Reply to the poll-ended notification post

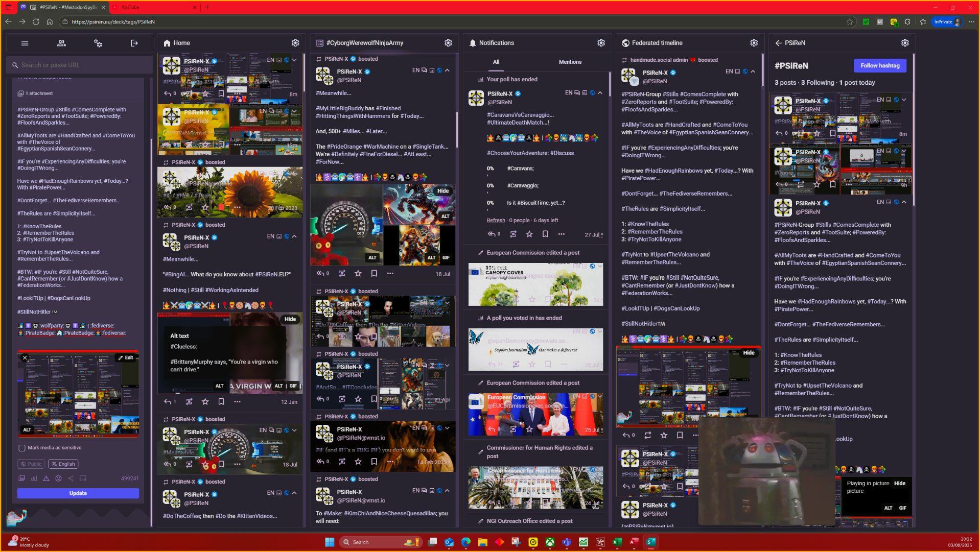[492, 234]
